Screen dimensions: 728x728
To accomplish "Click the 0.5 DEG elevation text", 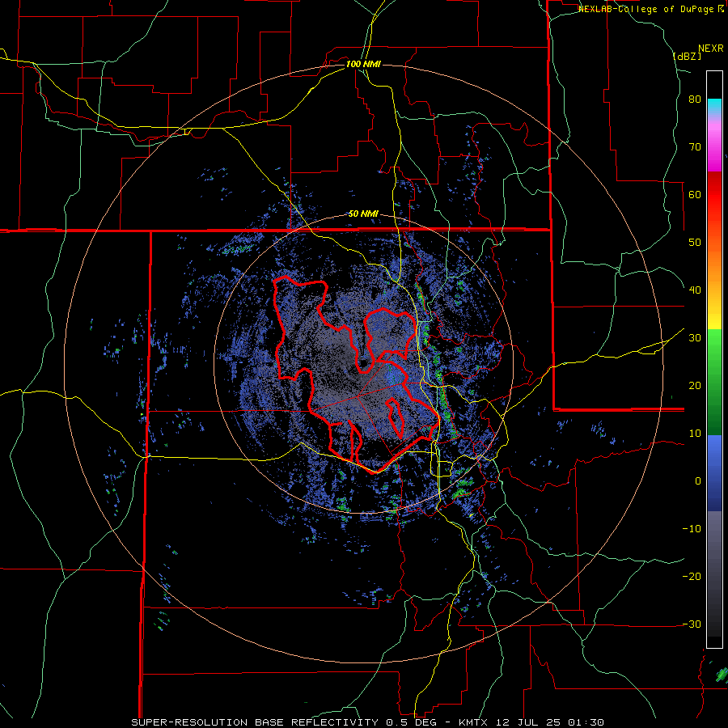I will [413, 722].
